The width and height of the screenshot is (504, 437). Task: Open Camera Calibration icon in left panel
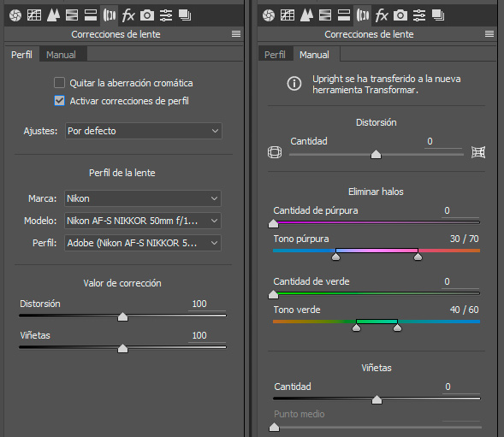click(x=147, y=15)
